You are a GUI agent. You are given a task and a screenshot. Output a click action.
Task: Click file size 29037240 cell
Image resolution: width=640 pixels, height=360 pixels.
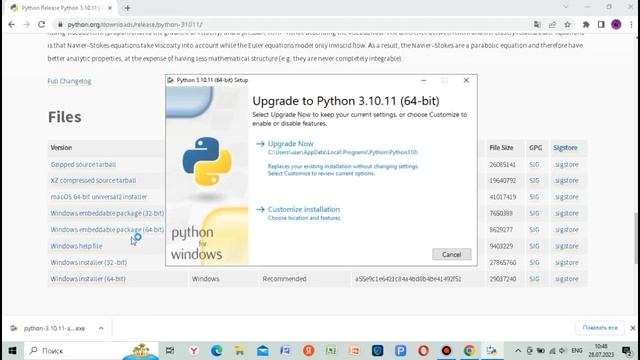point(503,279)
